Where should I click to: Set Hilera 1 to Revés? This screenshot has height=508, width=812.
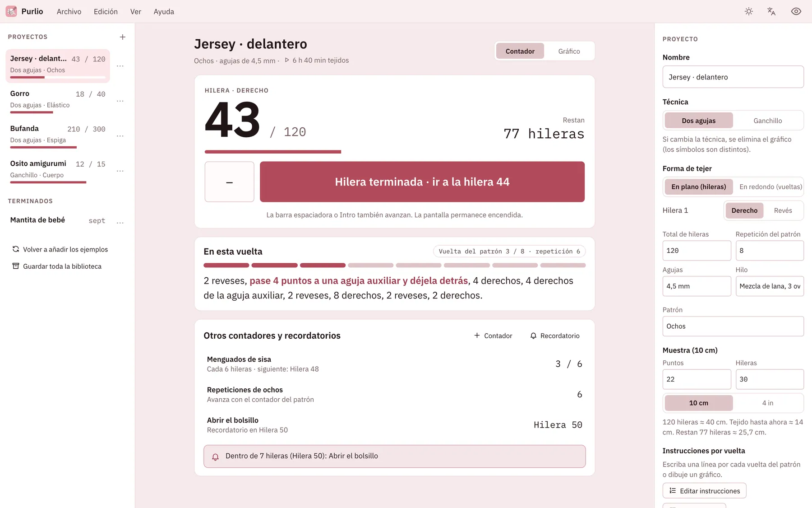coord(783,210)
